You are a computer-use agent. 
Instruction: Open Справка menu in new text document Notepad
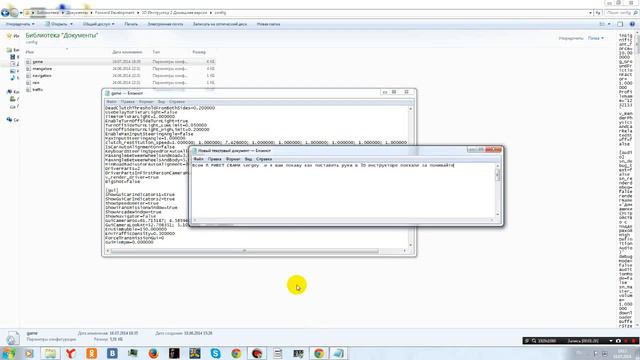click(x=264, y=159)
